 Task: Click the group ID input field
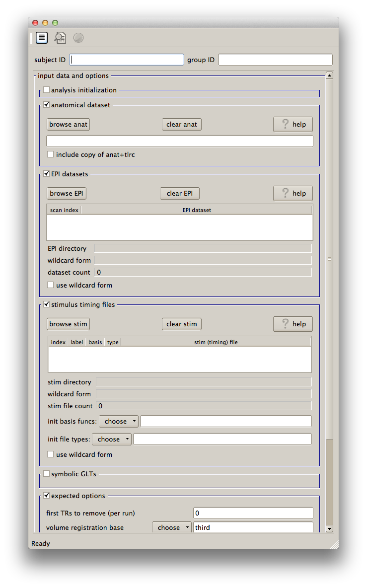click(275, 60)
